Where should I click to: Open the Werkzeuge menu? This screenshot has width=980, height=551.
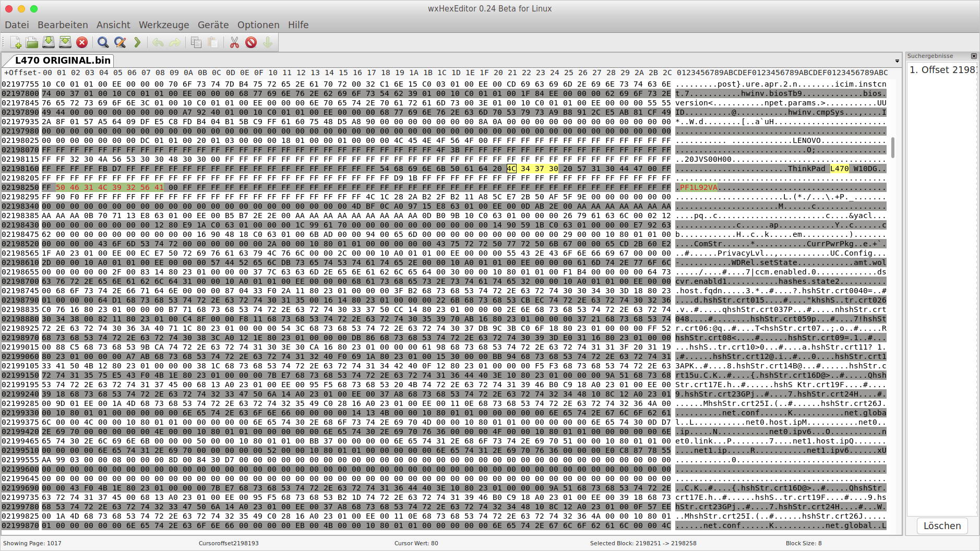point(164,25)
